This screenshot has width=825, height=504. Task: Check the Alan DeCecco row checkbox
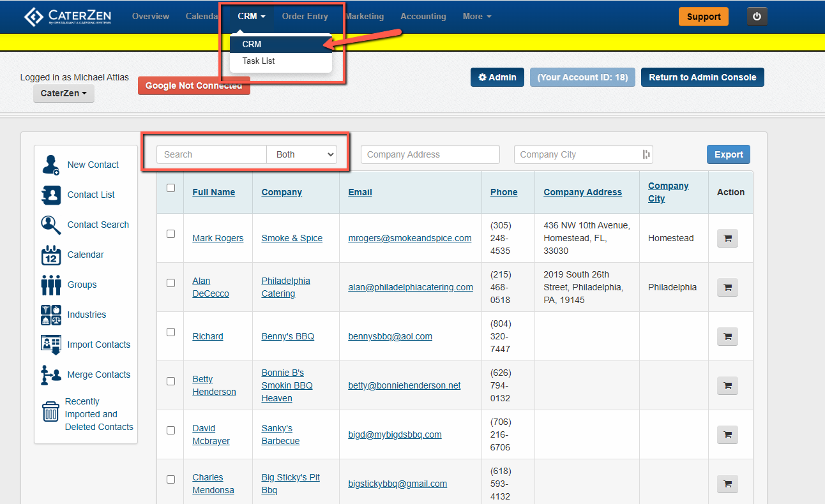click(x=170, y=283)
